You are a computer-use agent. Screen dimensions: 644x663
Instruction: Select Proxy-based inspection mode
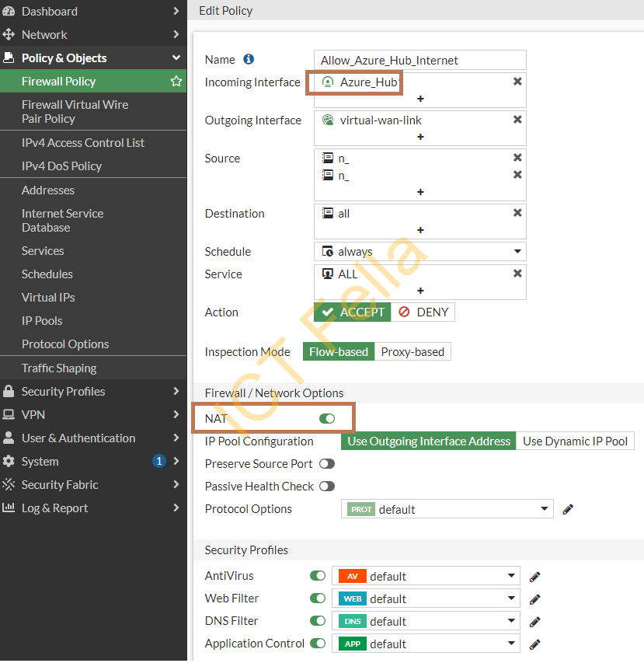pos(413,351)
